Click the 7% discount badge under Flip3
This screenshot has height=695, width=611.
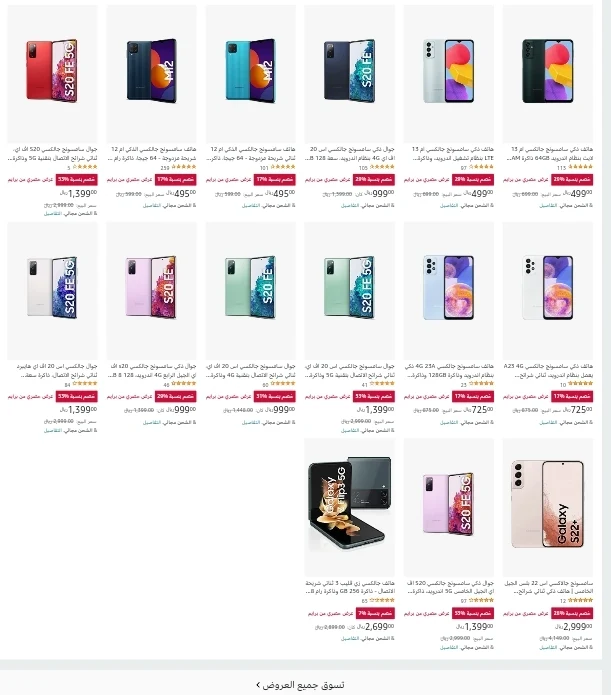pos(374,613)
